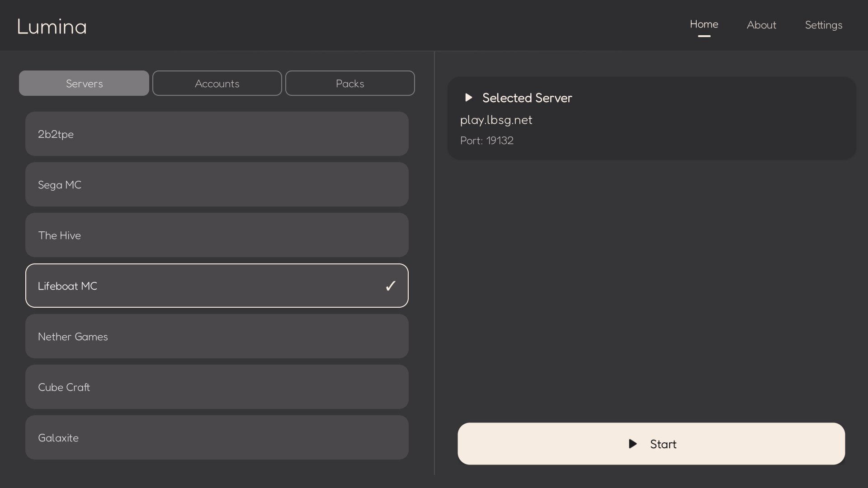Click the Port 19132 text
The image size is (868, 488).
pyautogui.click(x=486, y=141)
